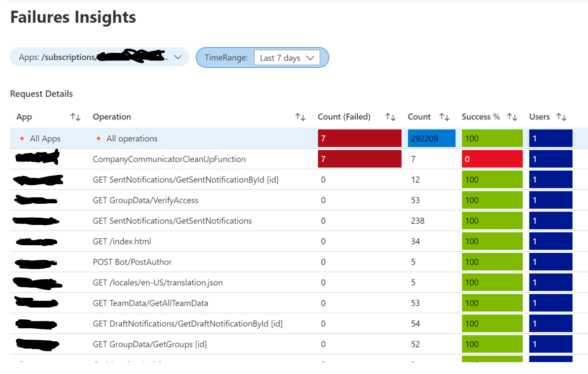
Task: Click the sort icon beside the Operation column
Action: [301, 117]
